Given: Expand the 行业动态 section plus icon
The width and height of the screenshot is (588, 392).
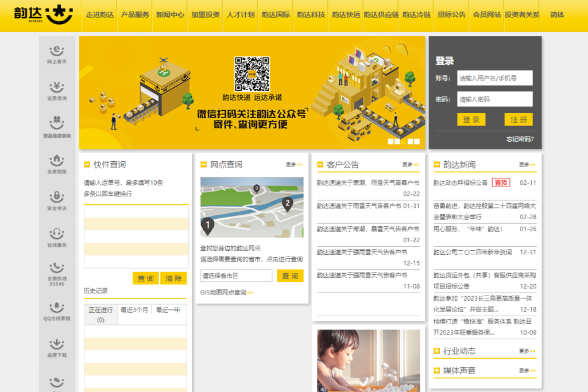Looking at the screenshot, I should click(x=436, y=351).
